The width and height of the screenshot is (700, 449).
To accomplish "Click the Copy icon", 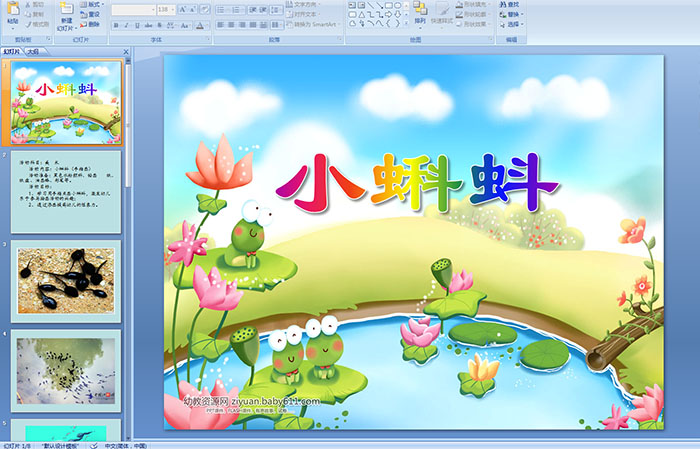I will tap(28, 14).
